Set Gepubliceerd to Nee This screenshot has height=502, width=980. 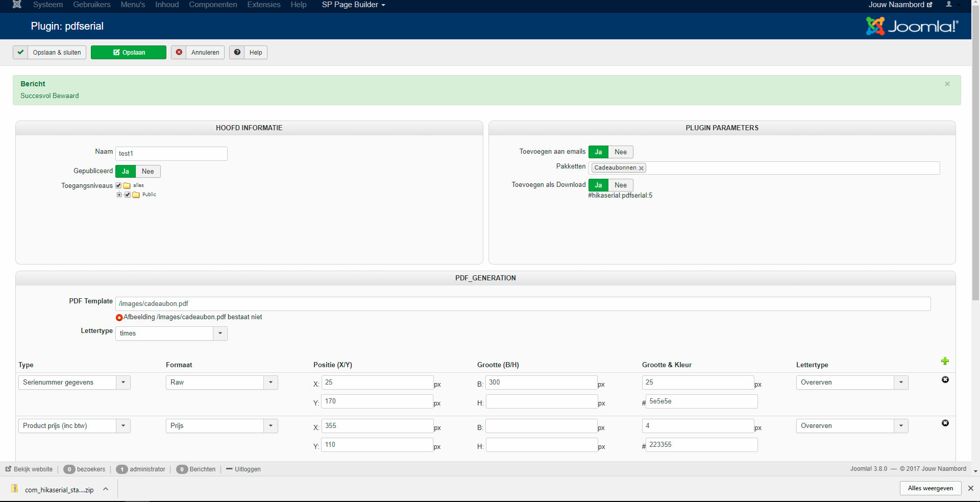tap(148, 171)
